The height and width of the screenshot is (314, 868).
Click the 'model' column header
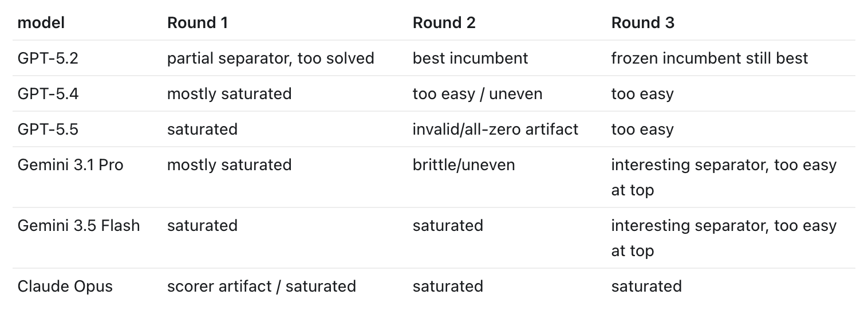(41, 23)
